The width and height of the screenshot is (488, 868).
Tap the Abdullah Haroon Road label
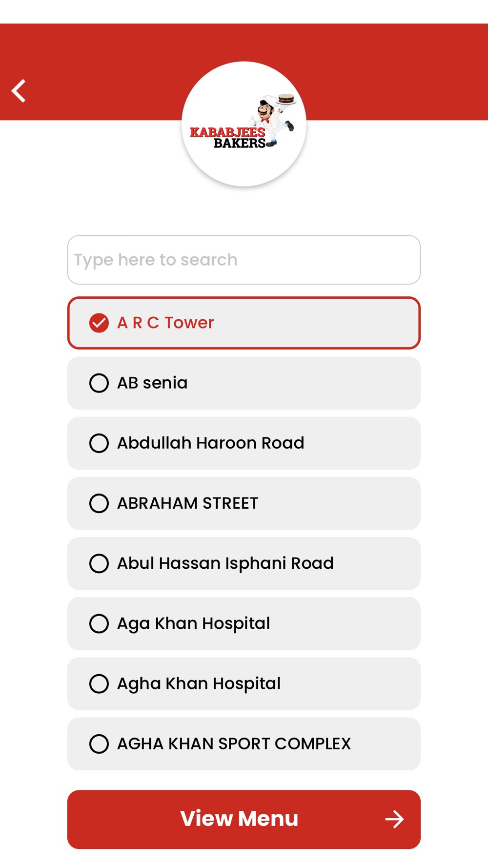(210, 443)
